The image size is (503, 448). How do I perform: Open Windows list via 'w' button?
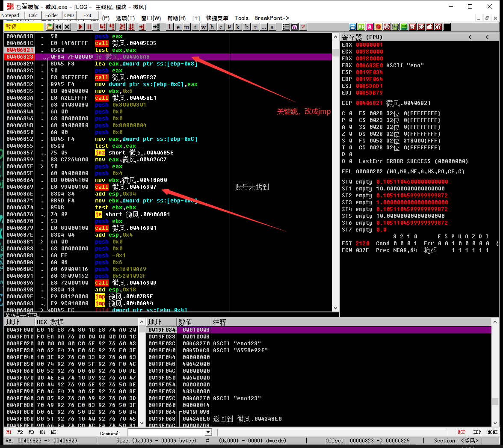tap(204, 27)
